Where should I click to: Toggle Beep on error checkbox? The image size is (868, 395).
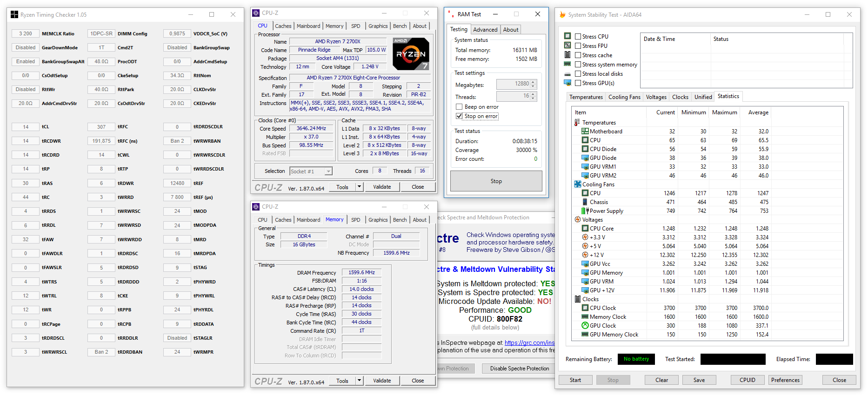459,107
